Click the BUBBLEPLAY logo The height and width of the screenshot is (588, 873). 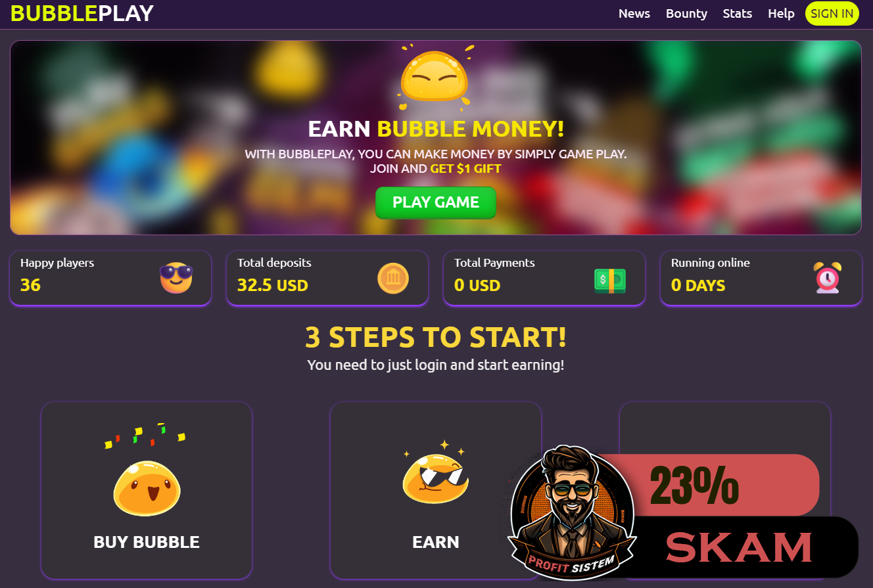point(82,13)
